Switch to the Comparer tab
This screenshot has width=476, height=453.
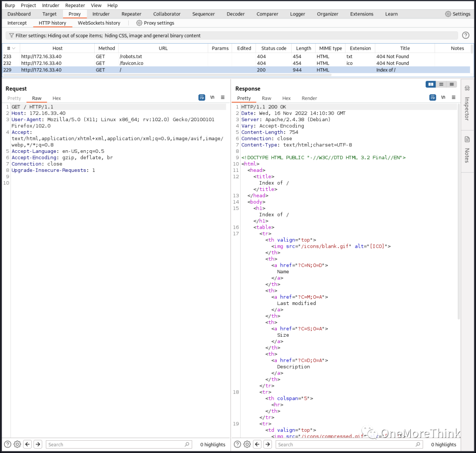[267, 14]
